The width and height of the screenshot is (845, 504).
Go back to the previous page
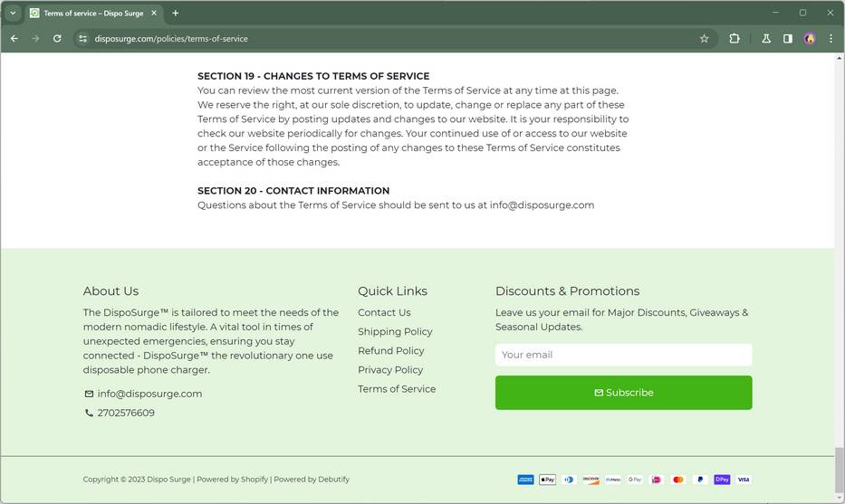[x=14, y=39]
